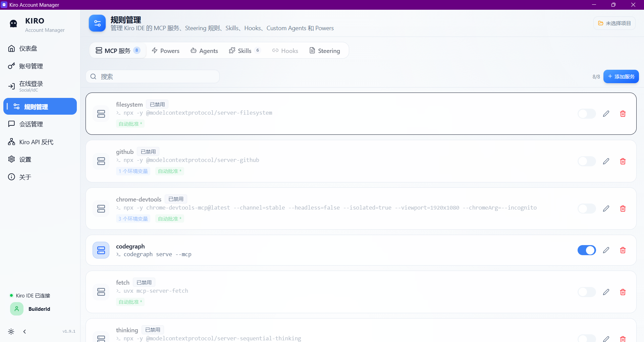Open 设置 settings page
This screenshot has width=644, height=342.
coord(40,159)
